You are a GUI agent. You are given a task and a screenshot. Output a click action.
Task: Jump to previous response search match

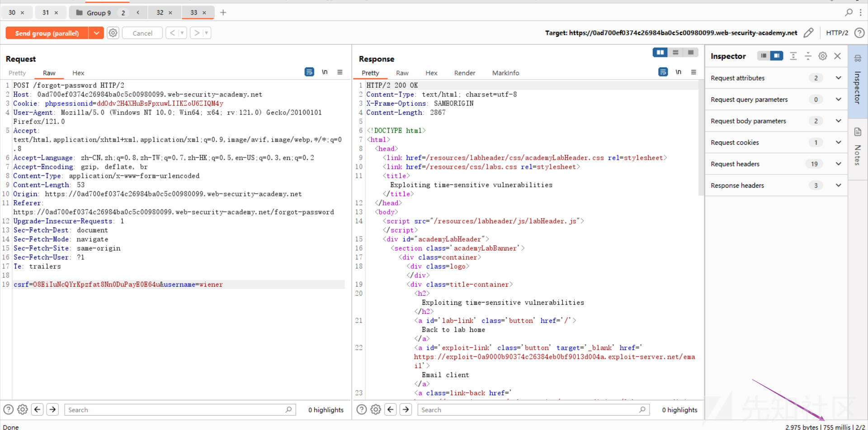391,410
